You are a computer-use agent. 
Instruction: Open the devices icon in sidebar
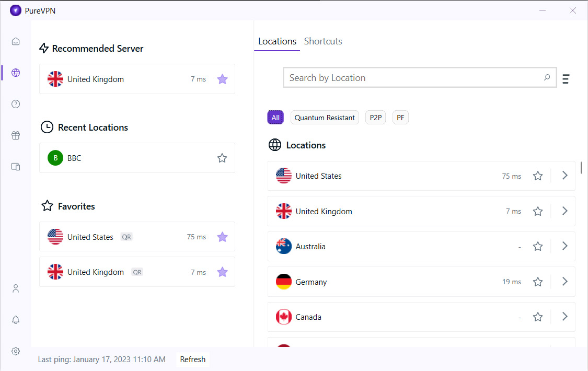click(x=15, y=167)
